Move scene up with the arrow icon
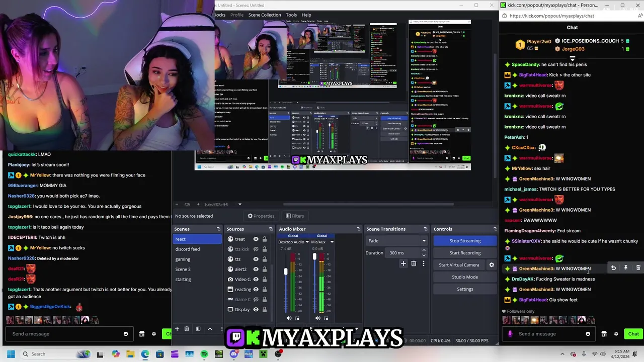Image resolution: width=644 pixels, height=362 pixels. [x=210, y=329]
